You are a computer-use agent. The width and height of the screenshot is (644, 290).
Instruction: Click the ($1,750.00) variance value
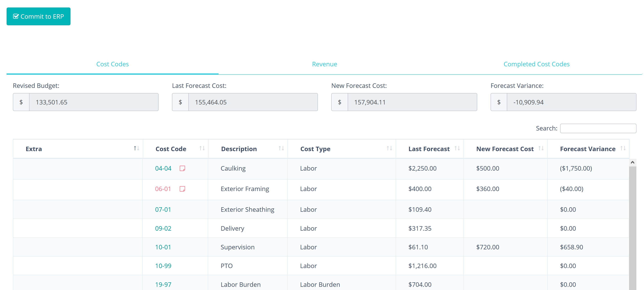coord(576,168)
